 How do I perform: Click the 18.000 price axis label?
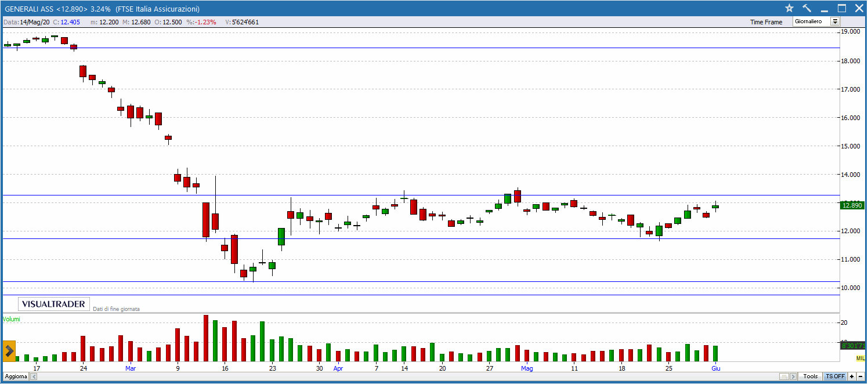point(850,61)
